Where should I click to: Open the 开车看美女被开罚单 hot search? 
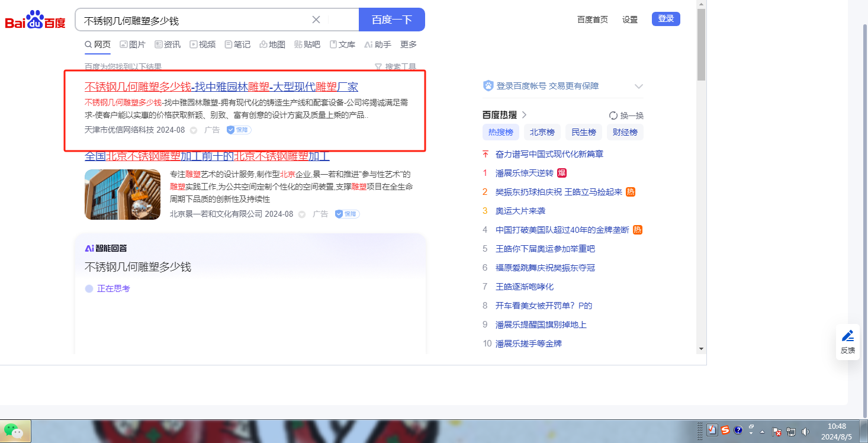(x=544, y=306)
